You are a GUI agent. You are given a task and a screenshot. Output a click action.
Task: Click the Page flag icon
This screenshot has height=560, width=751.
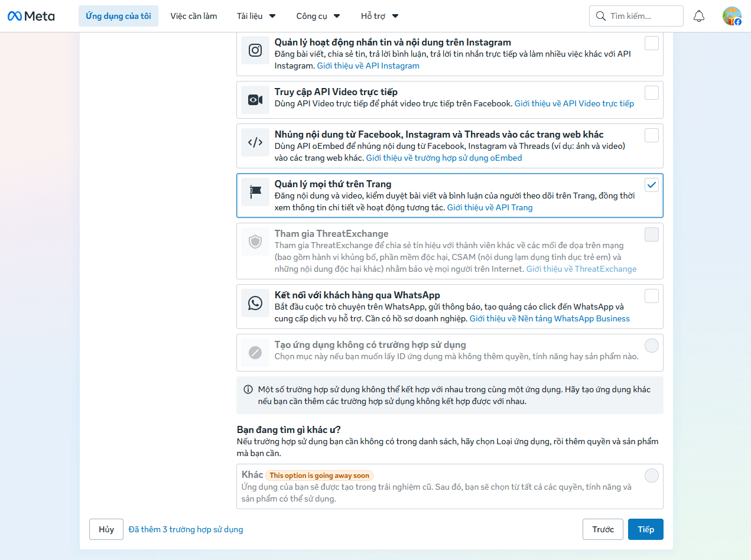pos(255,192)
